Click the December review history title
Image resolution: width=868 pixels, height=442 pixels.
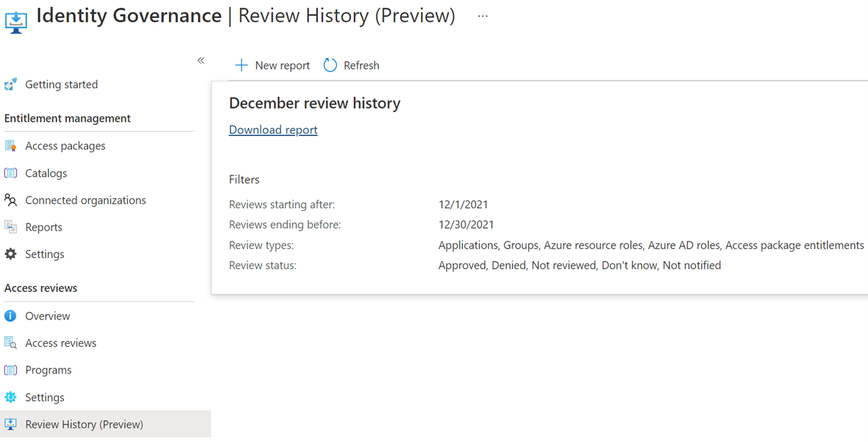[314, 103]
